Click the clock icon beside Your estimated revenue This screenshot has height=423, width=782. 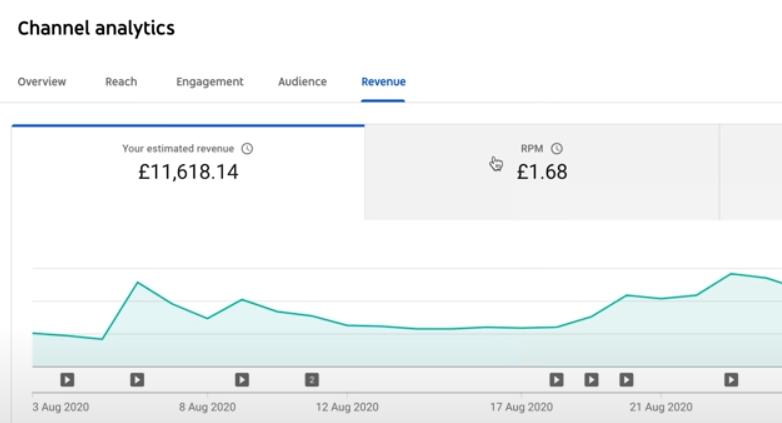tap(247, 149)
